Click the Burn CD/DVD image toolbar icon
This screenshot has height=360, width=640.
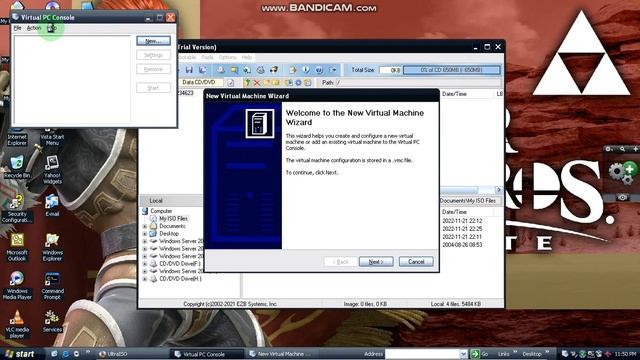(x=260, y=70)
